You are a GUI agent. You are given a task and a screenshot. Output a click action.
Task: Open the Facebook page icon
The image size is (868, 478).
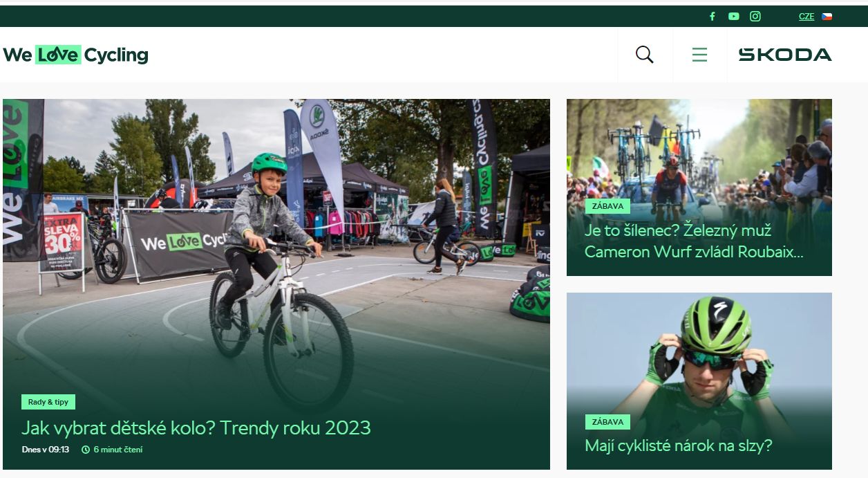pyautogui.click(x=713, y=17)
